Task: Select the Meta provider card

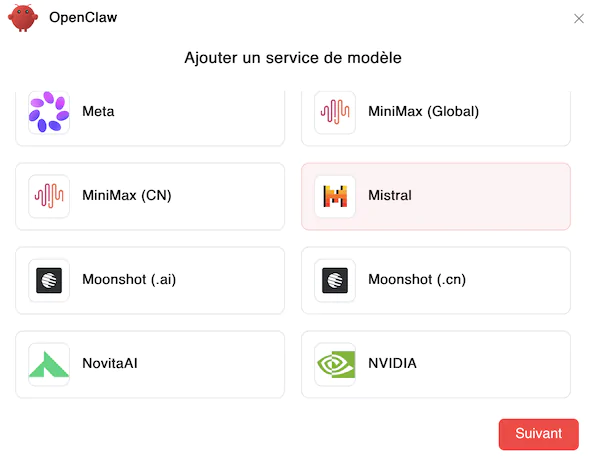Action: 150,118
